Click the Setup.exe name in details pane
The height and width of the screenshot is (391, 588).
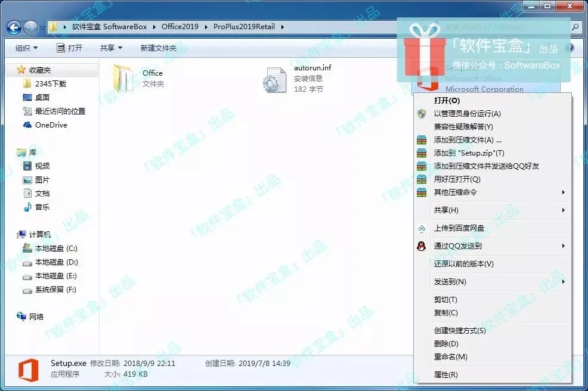pos(68,363)
